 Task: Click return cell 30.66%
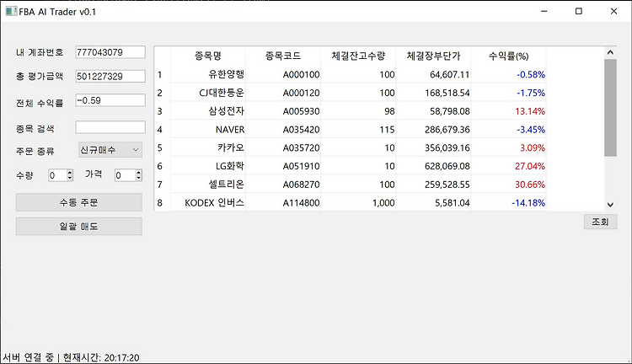click(x=509, y=185)
